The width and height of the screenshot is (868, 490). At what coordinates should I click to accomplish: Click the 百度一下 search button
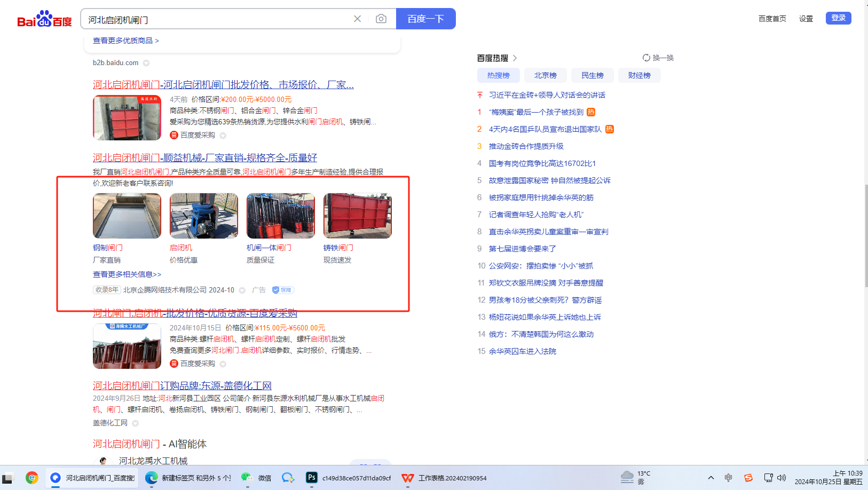tap(425, 19)
